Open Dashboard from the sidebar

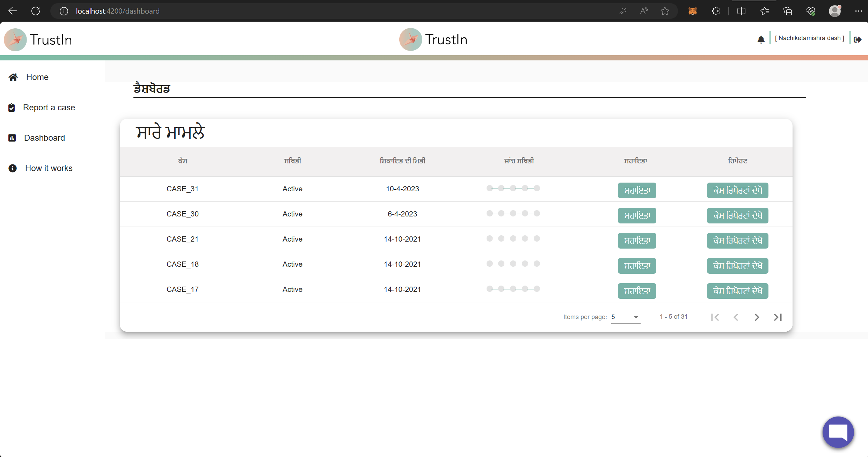44,138
